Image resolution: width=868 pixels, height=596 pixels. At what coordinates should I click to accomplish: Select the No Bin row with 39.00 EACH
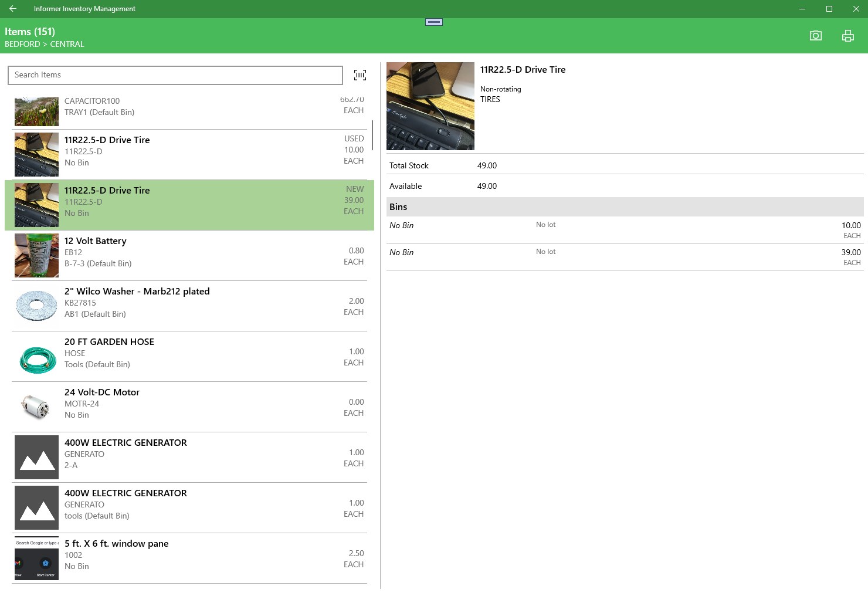[625, 257]
